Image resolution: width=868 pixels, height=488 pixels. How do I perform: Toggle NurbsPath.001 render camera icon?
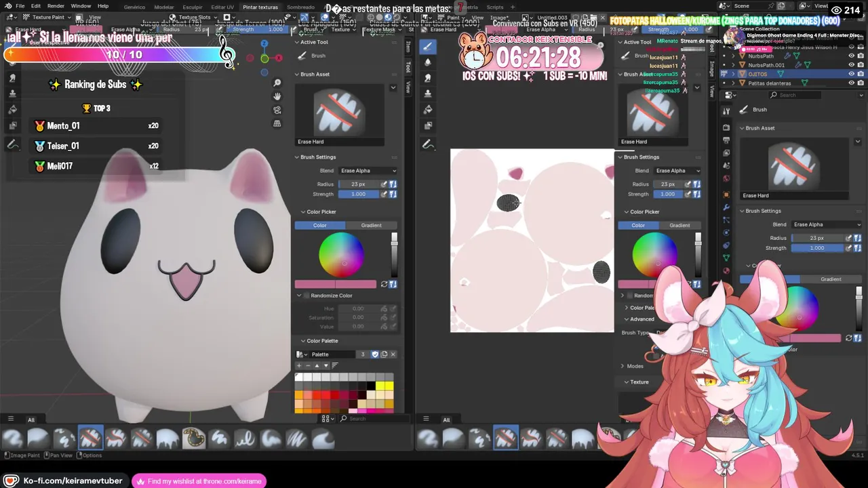click(x=861, y=65)
